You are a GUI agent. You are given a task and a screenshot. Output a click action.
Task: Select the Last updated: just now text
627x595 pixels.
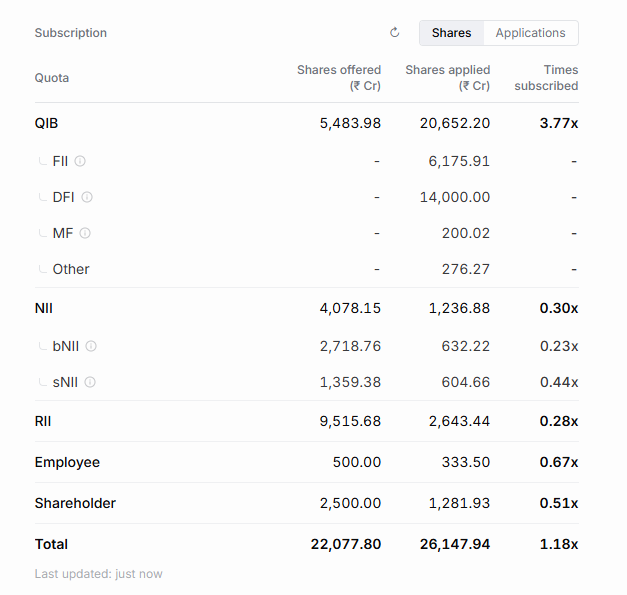pyautogui.click(x=99, y=574)
